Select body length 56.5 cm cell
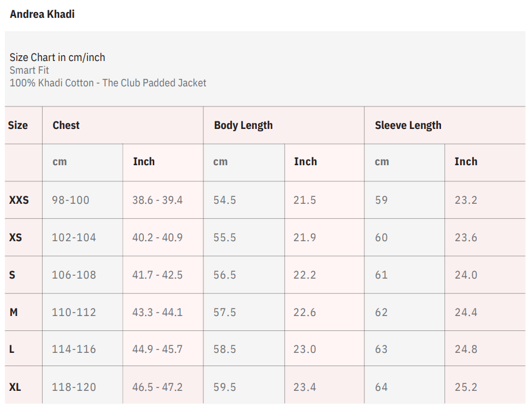 point(225,275)
